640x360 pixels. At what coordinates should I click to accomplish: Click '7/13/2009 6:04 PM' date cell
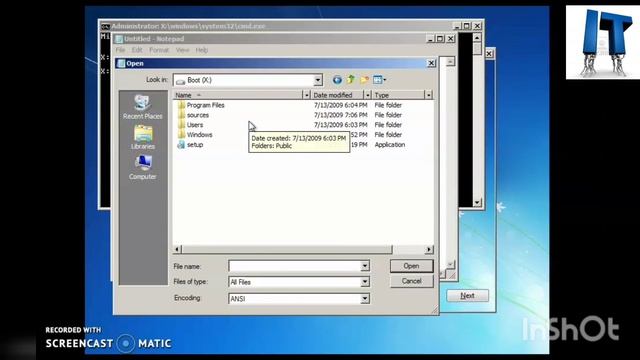(340, 105)
